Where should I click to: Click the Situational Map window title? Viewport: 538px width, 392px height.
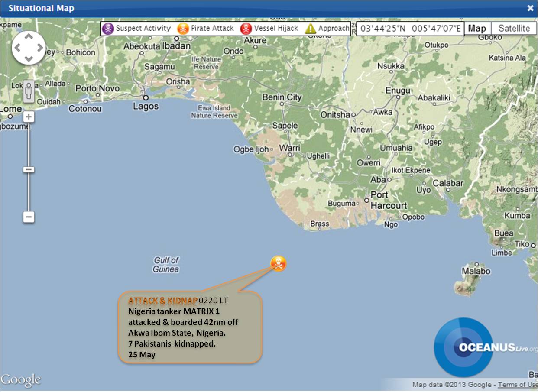[41, 8]
